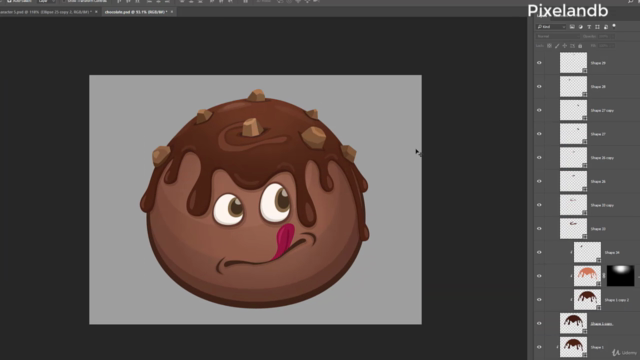Image resolution: width=640 pixels, height=360 pixels.
Task: Select the Shape 1 layer name
Action: pos(597,347)
